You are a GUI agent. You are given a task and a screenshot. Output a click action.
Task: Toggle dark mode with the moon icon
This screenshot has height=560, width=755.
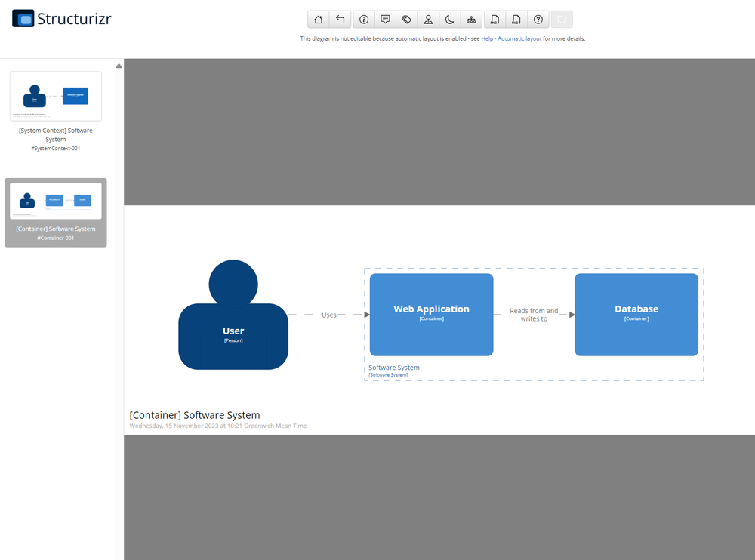point(450,19)
